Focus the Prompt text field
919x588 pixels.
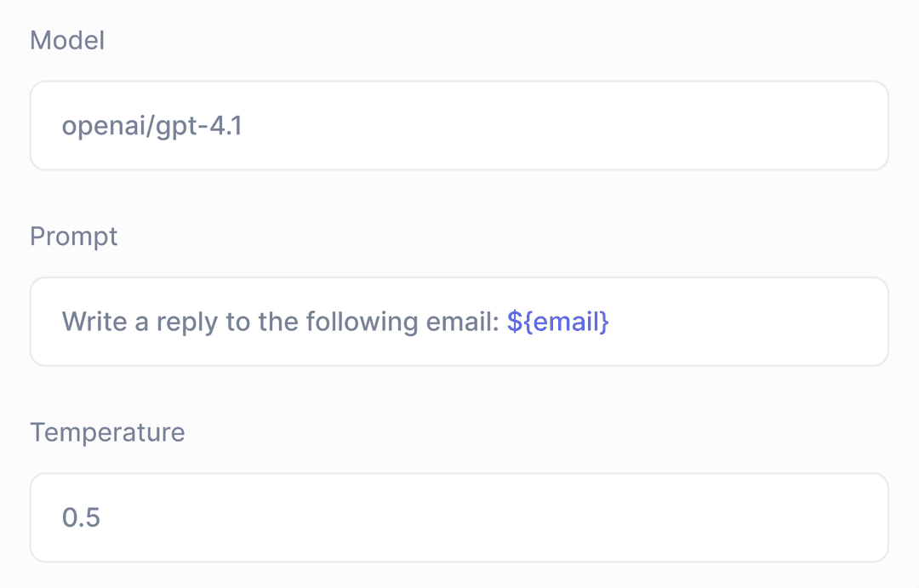(459, 322)
